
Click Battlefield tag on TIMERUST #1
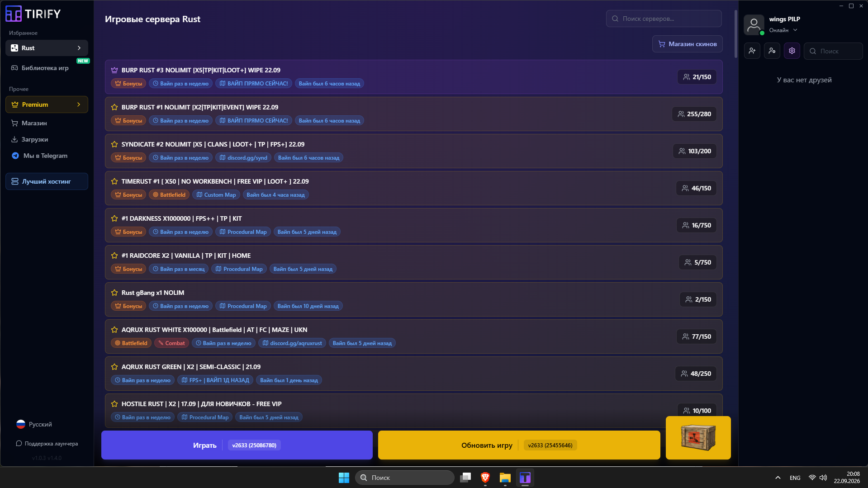(x=169, y=195)
